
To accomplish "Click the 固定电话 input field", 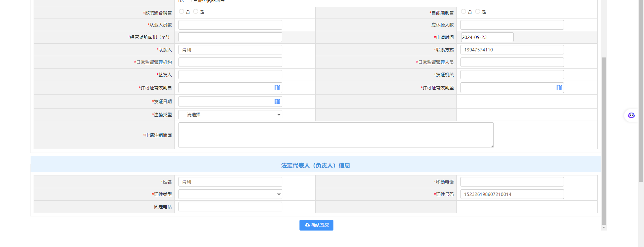I will click(230, 207).
